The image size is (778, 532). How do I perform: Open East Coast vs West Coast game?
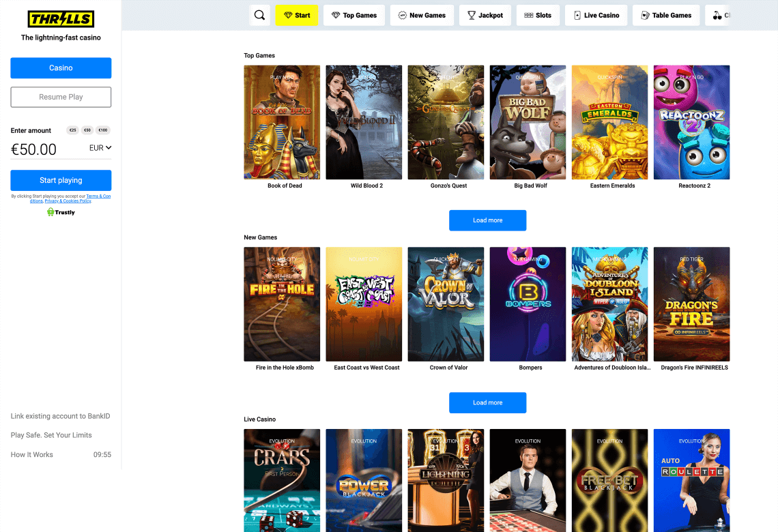(x=364, y=304)
